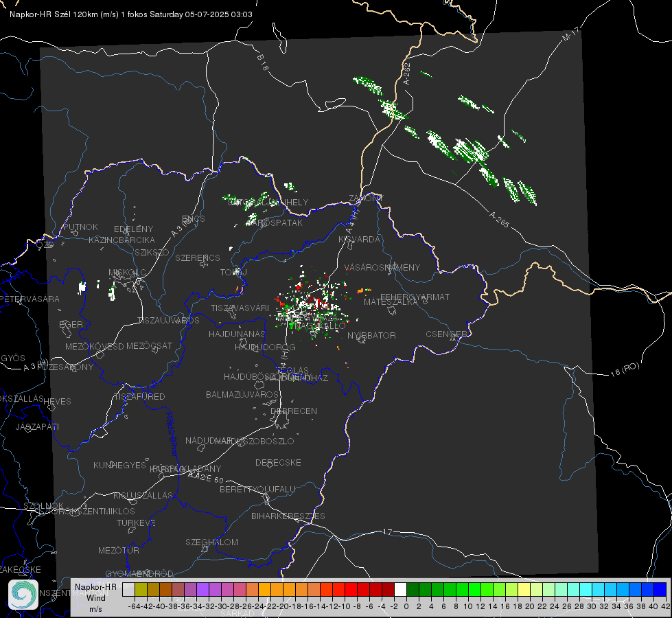This screenshot has height=618, width=672.
Task: Click the MEZOCSAT town label
Action: click(149, 345)
